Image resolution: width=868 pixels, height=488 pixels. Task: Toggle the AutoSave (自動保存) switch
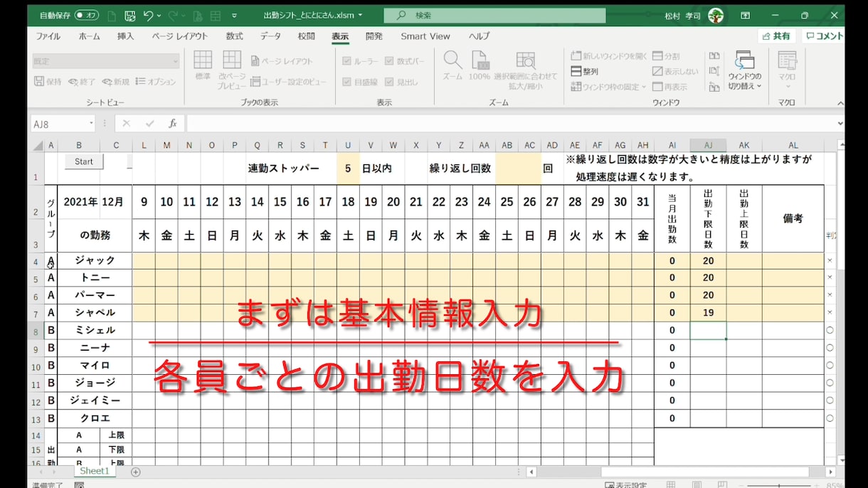[86, 15]
